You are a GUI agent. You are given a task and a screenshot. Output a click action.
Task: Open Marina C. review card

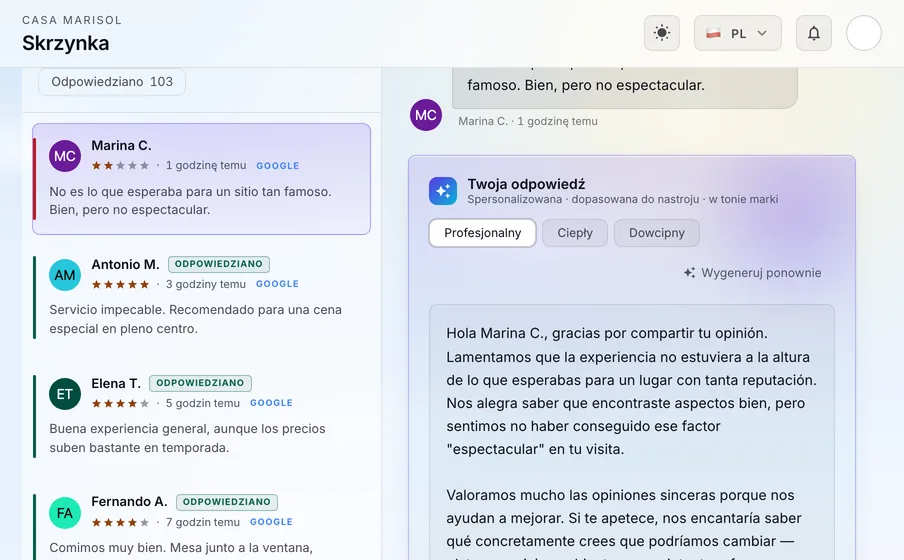(x=201, y=179)
